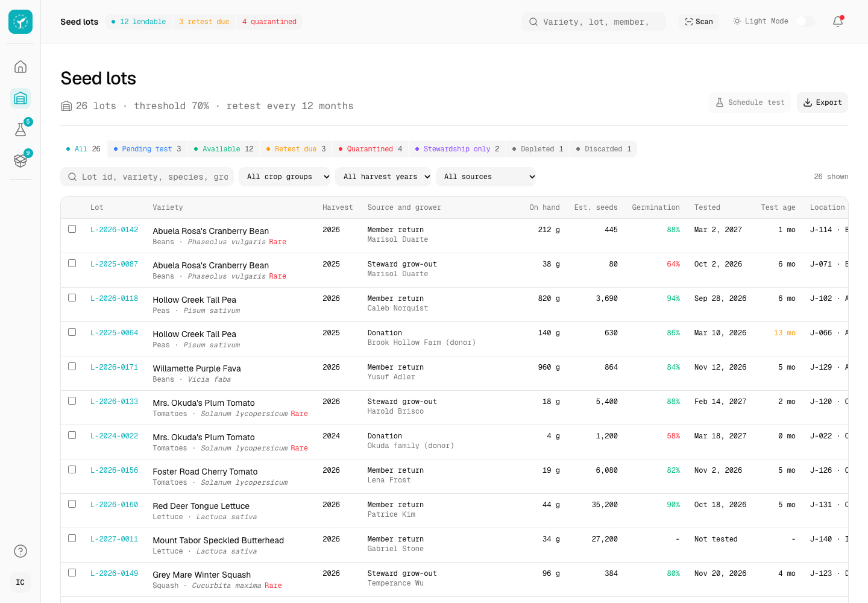Open lot link L-2024-0022
The width and height of the screenshot is (868, 603).
point(115,436)
